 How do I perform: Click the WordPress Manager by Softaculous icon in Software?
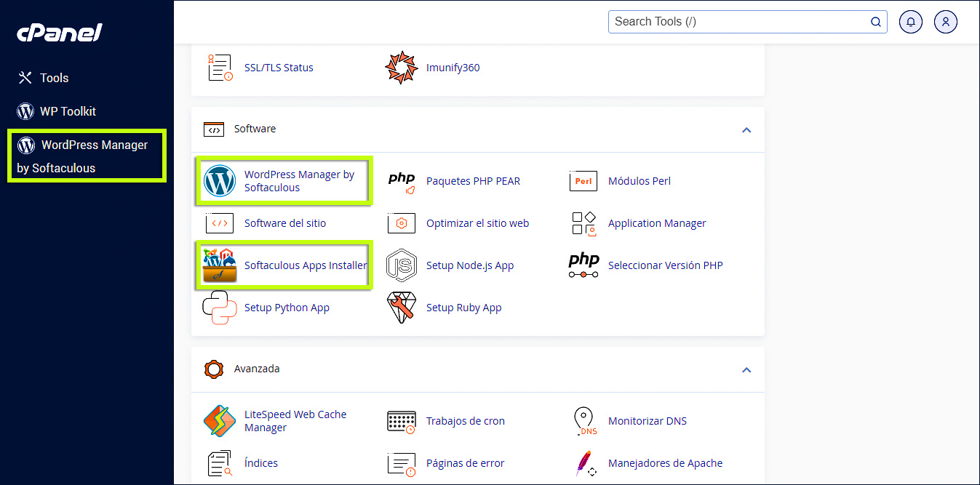tap(220, 181)
